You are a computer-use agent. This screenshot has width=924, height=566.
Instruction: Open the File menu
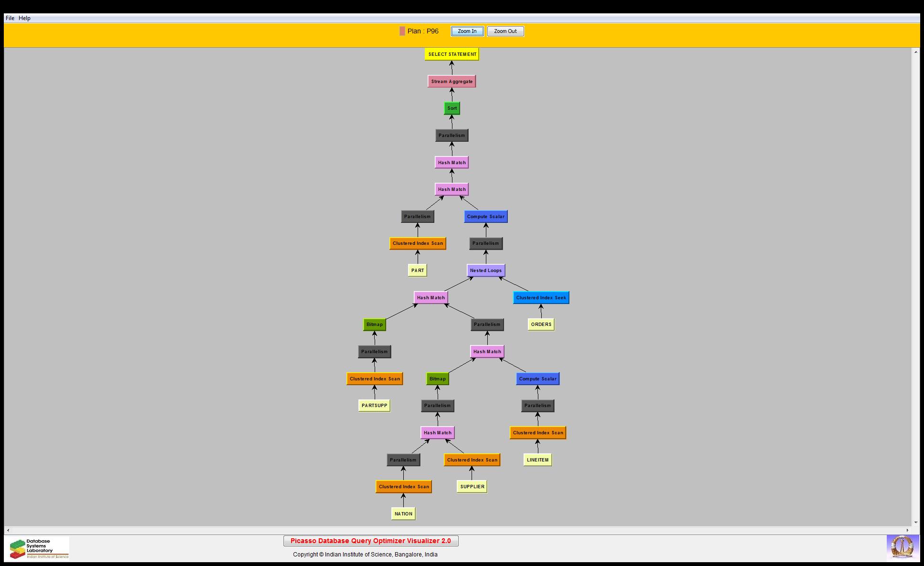pyautogui.click(x=10, y=18)
